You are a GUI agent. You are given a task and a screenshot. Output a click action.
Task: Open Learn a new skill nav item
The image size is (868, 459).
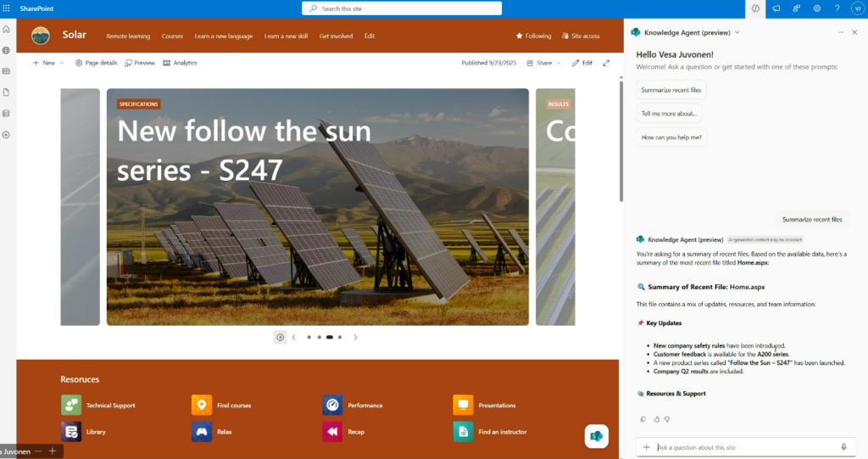[x=287, y=36]
